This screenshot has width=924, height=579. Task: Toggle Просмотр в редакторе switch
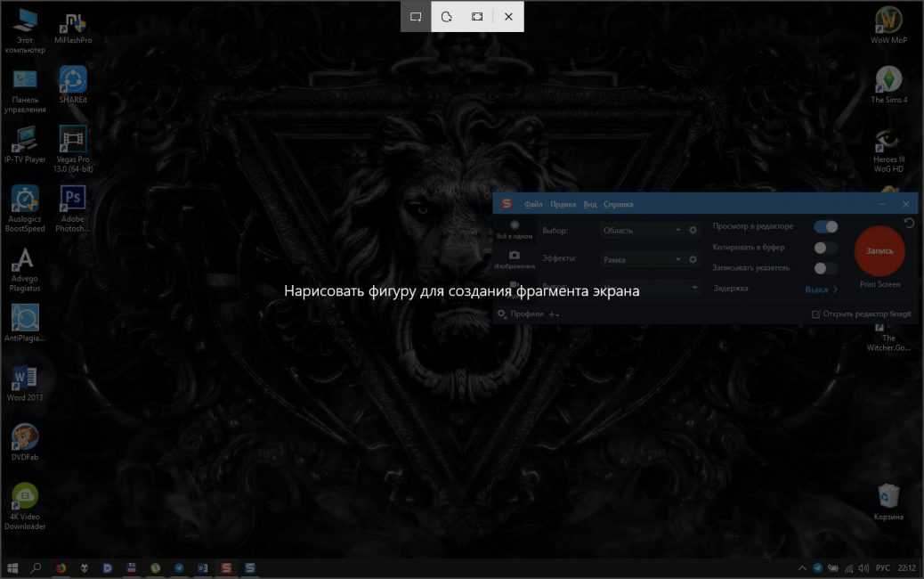(825, 226)
